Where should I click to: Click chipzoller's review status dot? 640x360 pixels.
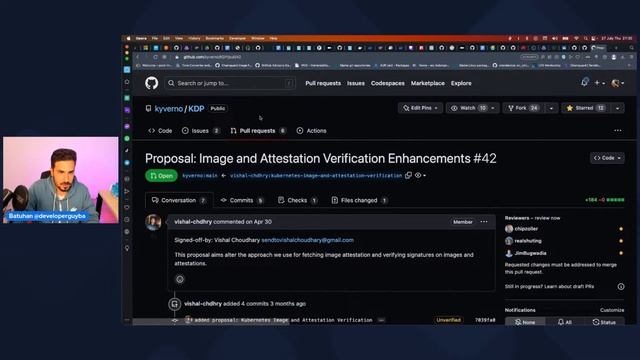[x=621, y=229]
